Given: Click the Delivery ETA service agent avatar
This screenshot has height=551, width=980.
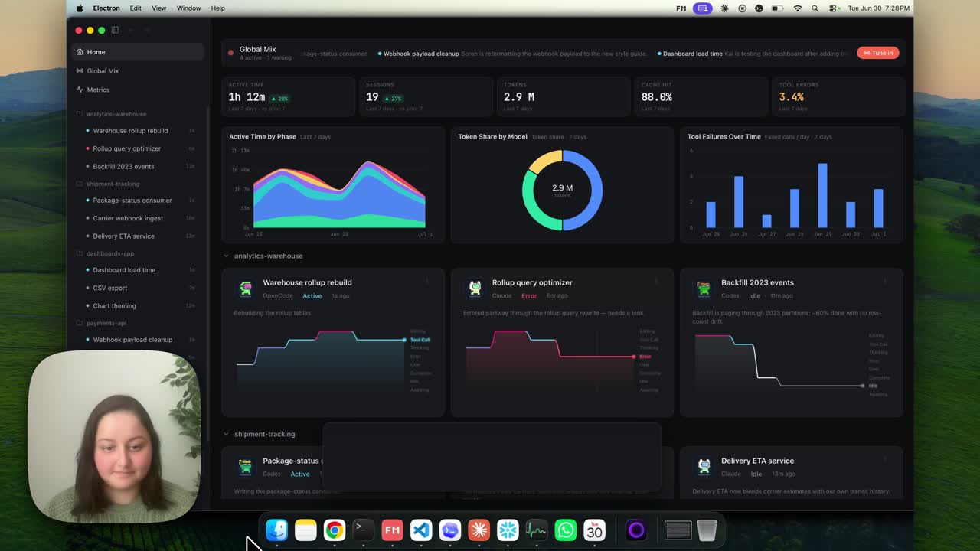Looking at the screenshot, I should (x=704, y=466).
